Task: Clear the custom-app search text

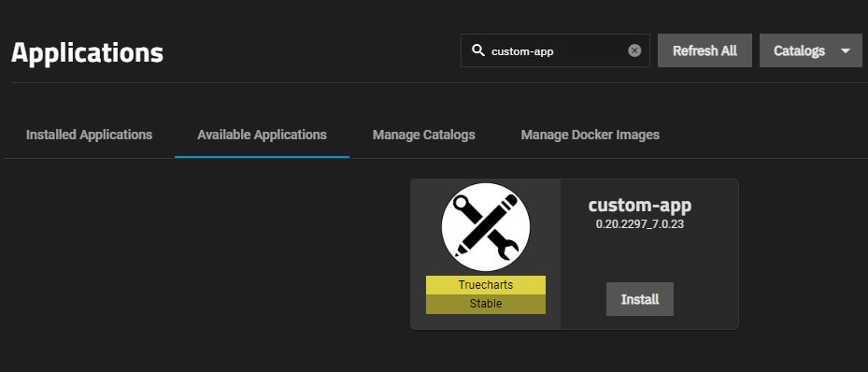Action: tap(634, 50)
